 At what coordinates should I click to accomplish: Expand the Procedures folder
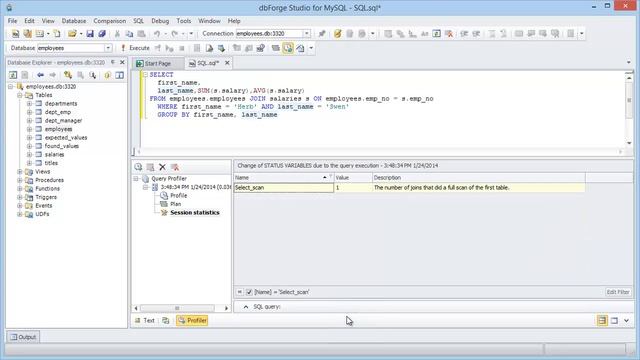coord(20,180)
